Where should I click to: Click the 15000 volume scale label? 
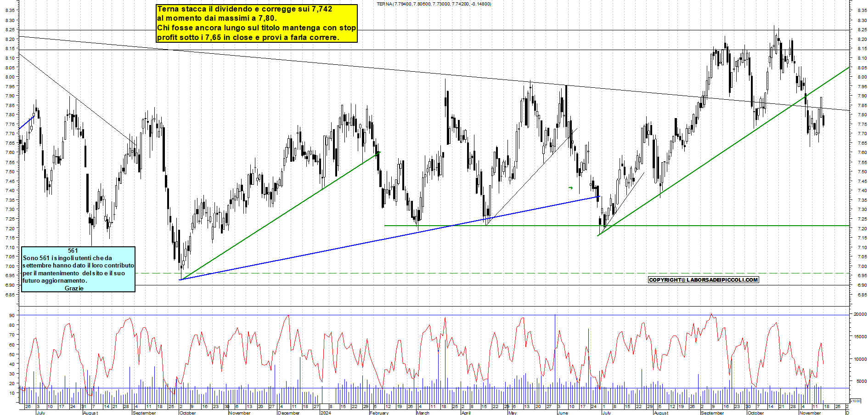click(860, 337)
